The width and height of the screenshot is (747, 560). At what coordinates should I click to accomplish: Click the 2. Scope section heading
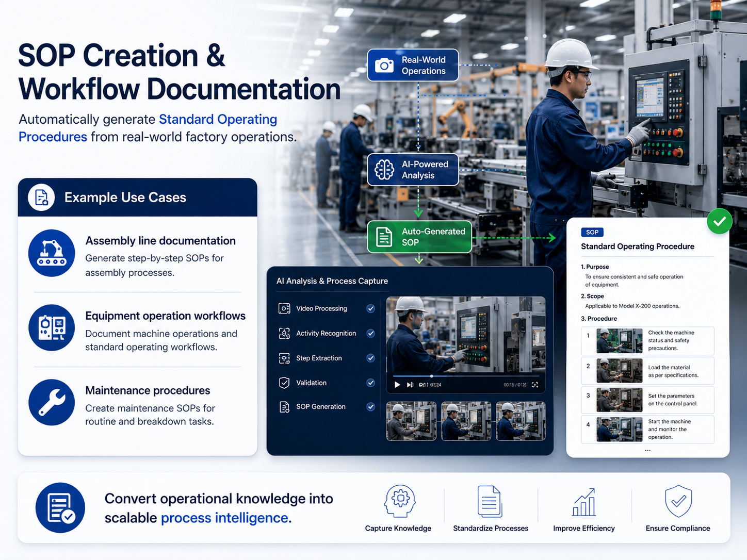coord(592,296)
